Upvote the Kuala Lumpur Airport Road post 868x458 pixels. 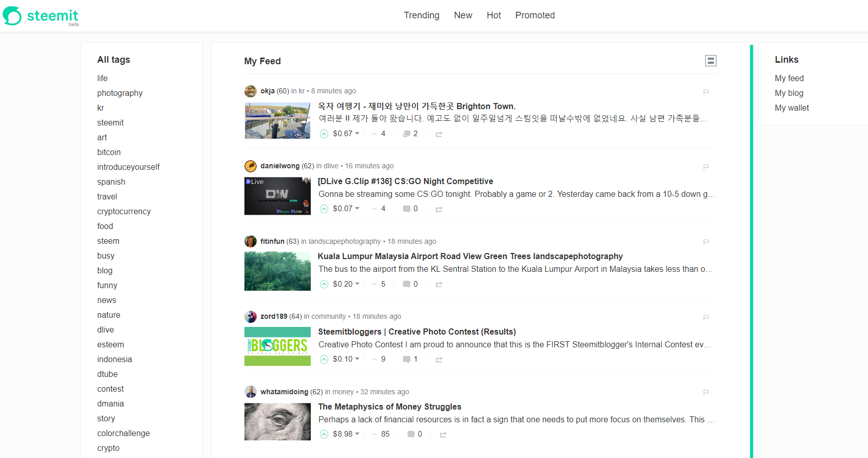pos(324,284)
